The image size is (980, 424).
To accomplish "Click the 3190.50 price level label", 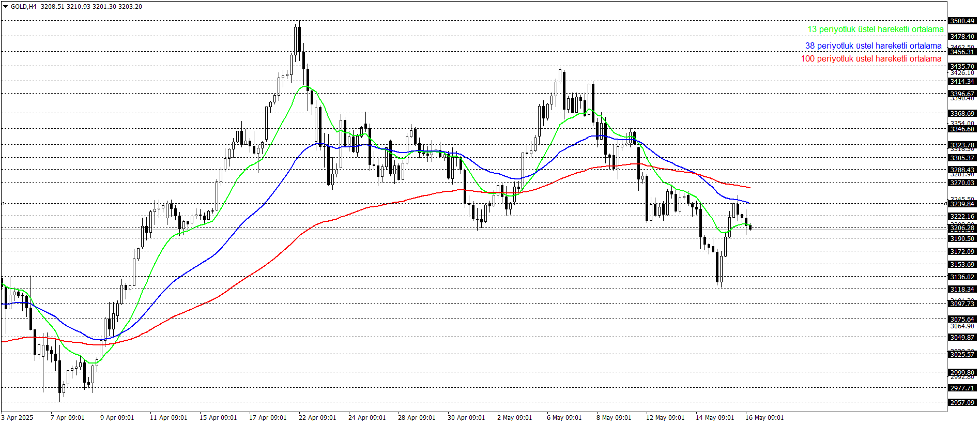I will coord(962,239).
